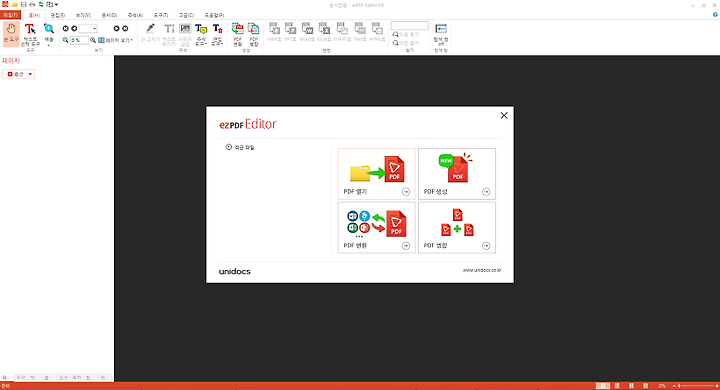
Task: Click the insert image tool
Action: (x=185, y=34)
